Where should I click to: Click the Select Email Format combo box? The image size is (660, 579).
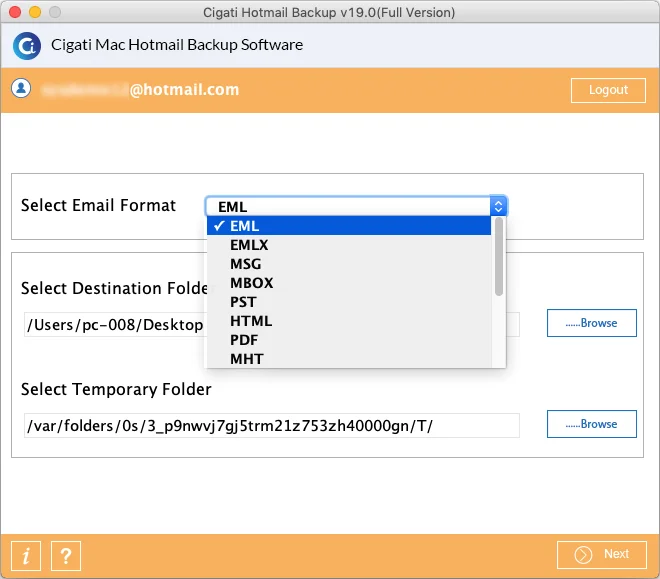(356, 206)
